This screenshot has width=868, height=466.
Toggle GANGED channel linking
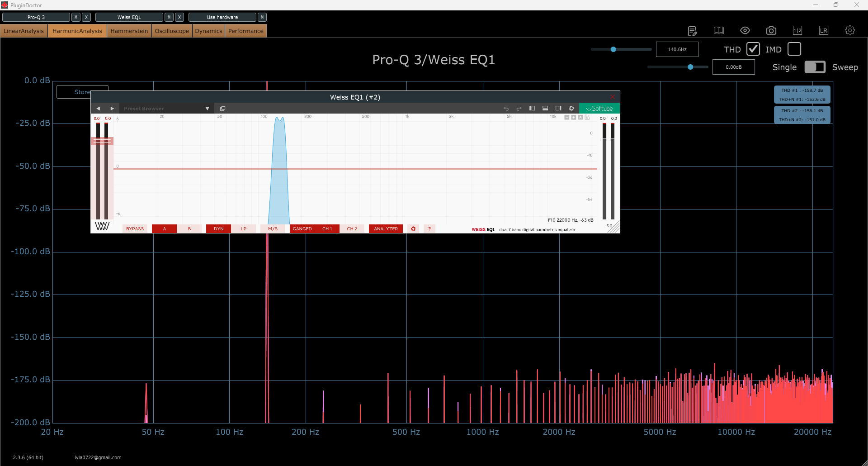[302, 229]
